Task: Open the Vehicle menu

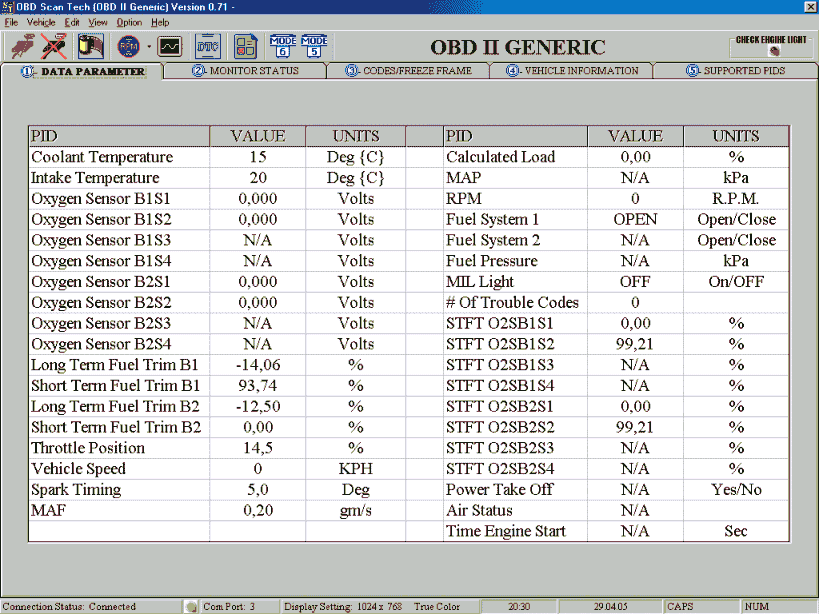Action: (41, 22)
